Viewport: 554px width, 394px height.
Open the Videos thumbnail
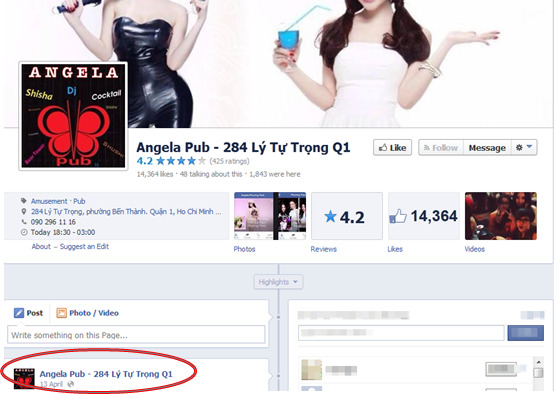(x=501, y=216)
